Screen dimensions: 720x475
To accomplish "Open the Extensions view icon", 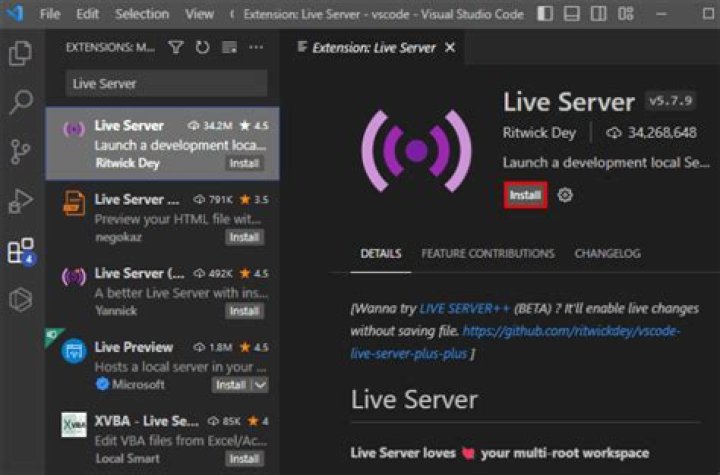I will point(20,251).
